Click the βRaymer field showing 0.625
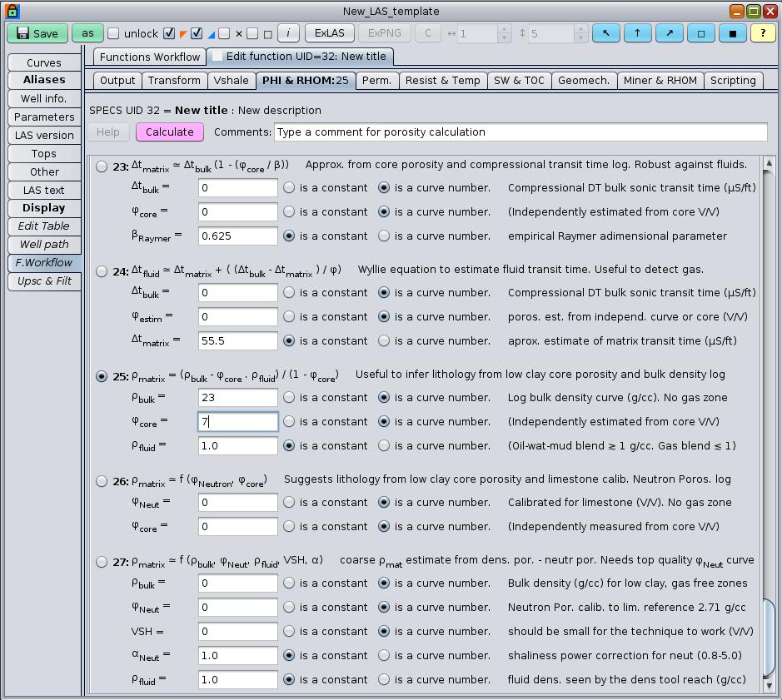This screenshot has width=782, height=700. point(238,236)
